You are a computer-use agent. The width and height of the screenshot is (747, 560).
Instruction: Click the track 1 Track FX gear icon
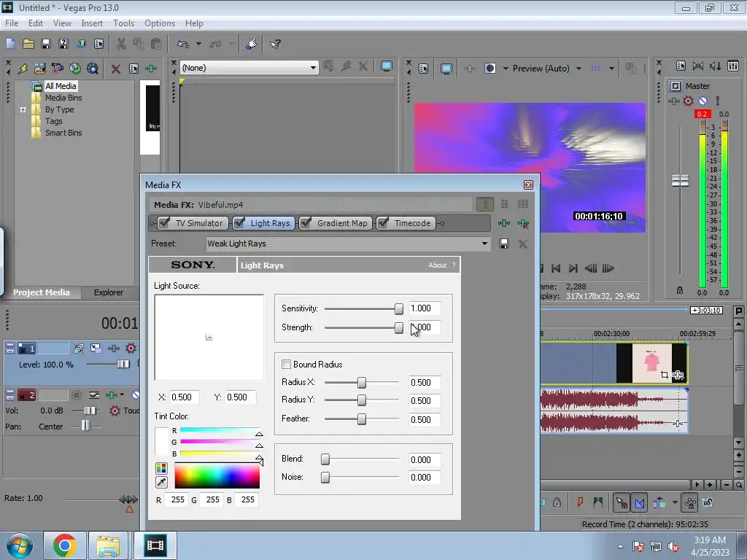pyautogui.click(x=131, y=349)
